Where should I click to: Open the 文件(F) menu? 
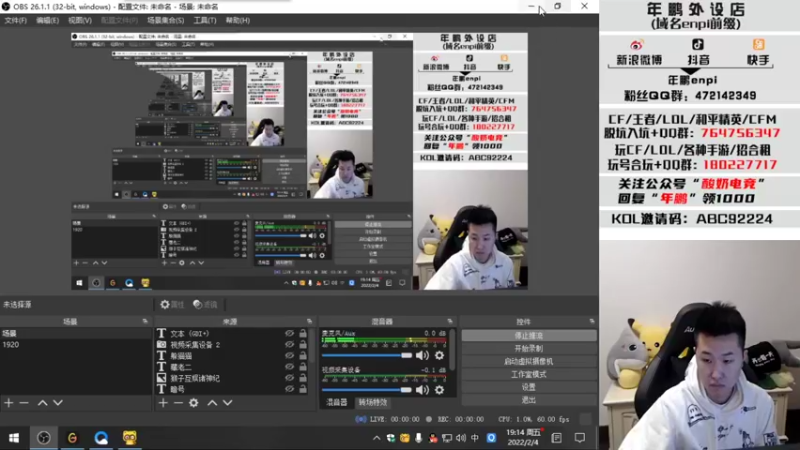15,20
